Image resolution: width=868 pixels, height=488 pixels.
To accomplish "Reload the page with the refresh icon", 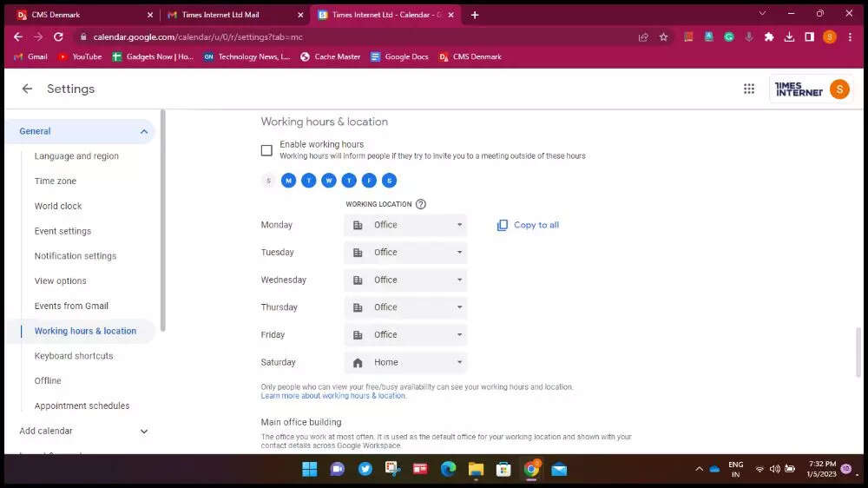I will [58, 37].
